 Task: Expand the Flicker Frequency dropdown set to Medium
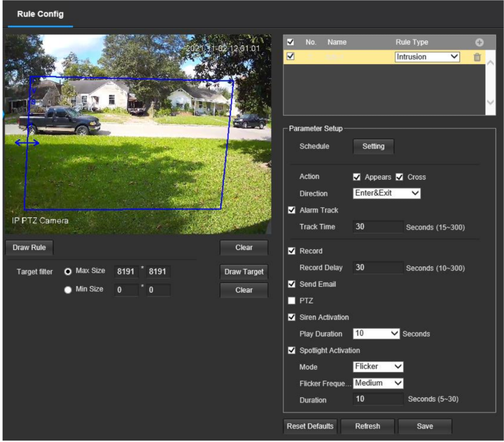(x=378, y=383)
